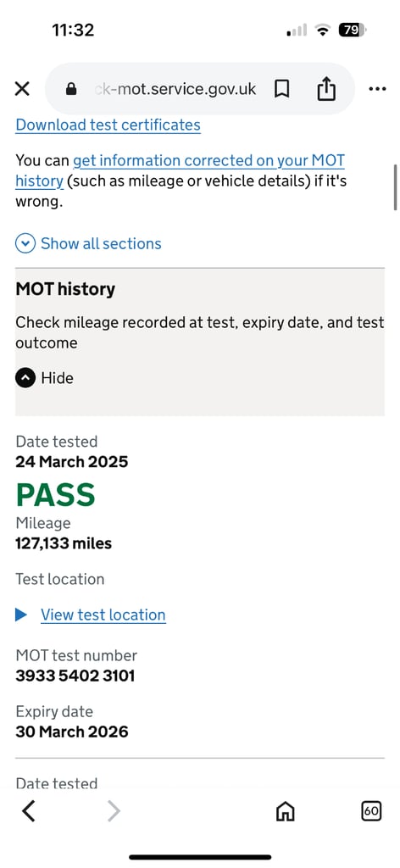
Task: Collapse MOT history using Hide
Action: tap(44, 378)
